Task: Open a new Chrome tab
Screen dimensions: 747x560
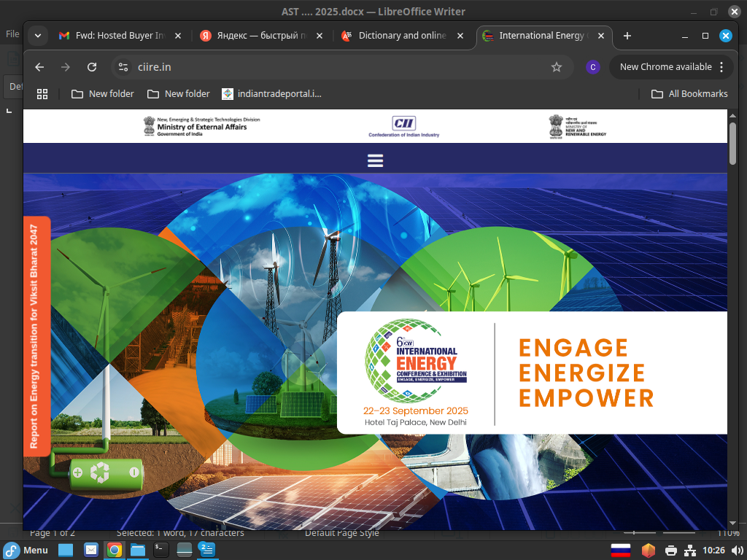Action: 627,36
